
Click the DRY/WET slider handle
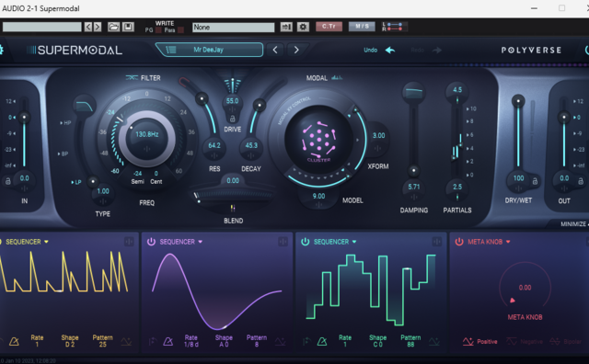pos(518,101)
